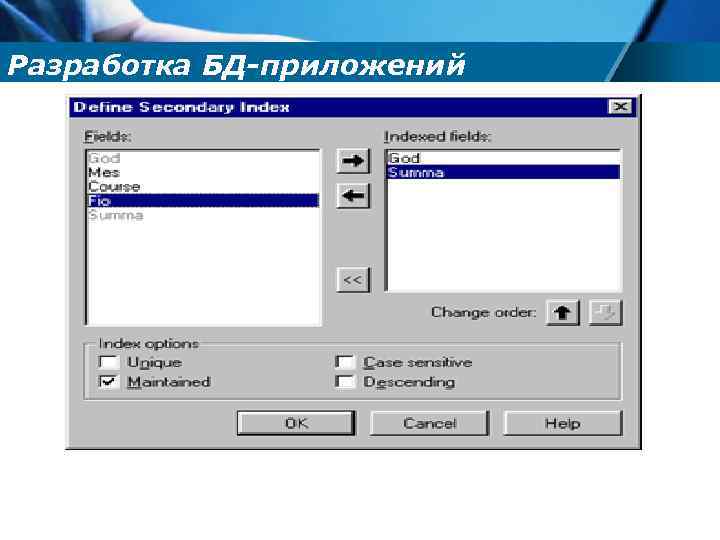Open Help for this dialog
Screen dimensions: 720x540
click(563, 423)
